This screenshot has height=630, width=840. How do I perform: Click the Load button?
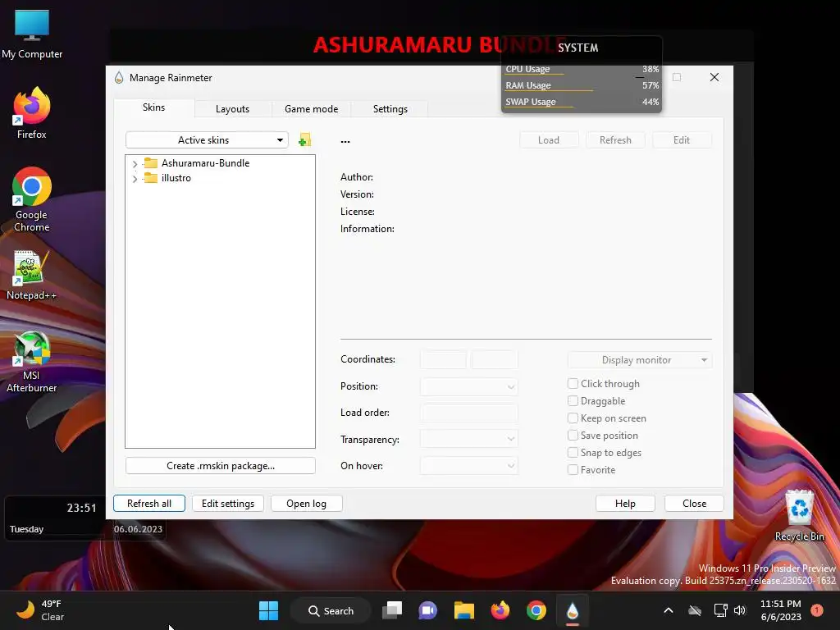[x=549, y=140]
